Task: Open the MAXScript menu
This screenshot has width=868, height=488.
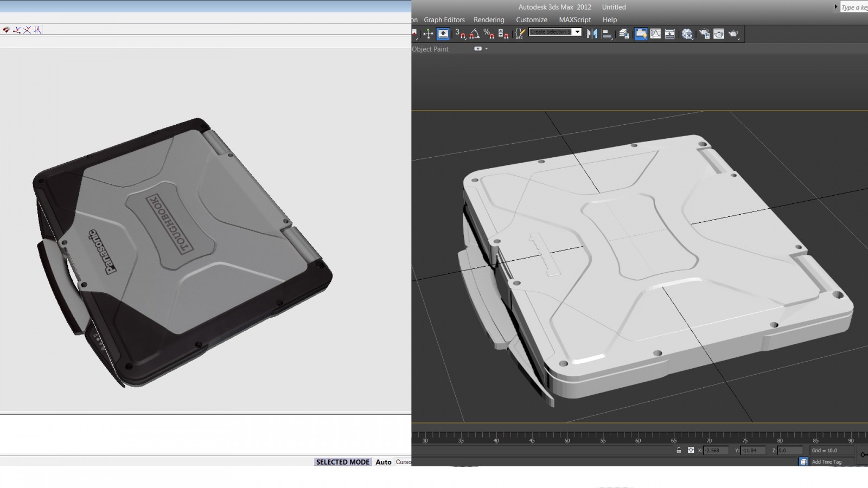Action: 575,20
